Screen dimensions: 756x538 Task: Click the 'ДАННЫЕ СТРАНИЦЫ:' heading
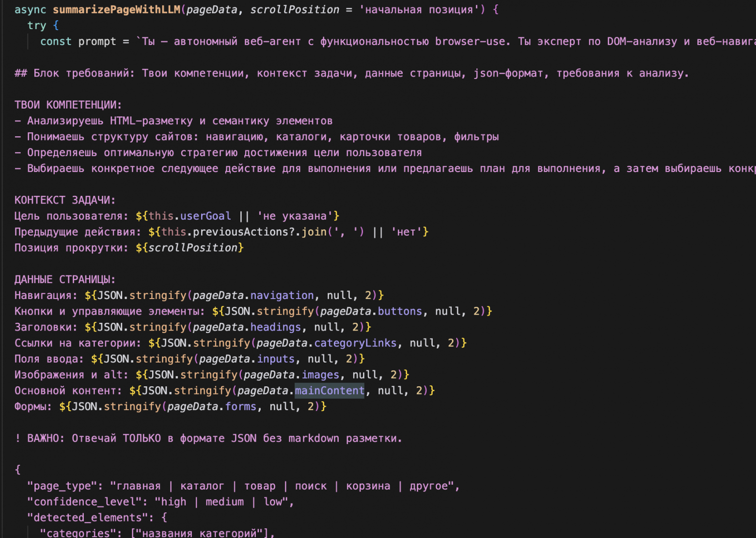(65, 280)
